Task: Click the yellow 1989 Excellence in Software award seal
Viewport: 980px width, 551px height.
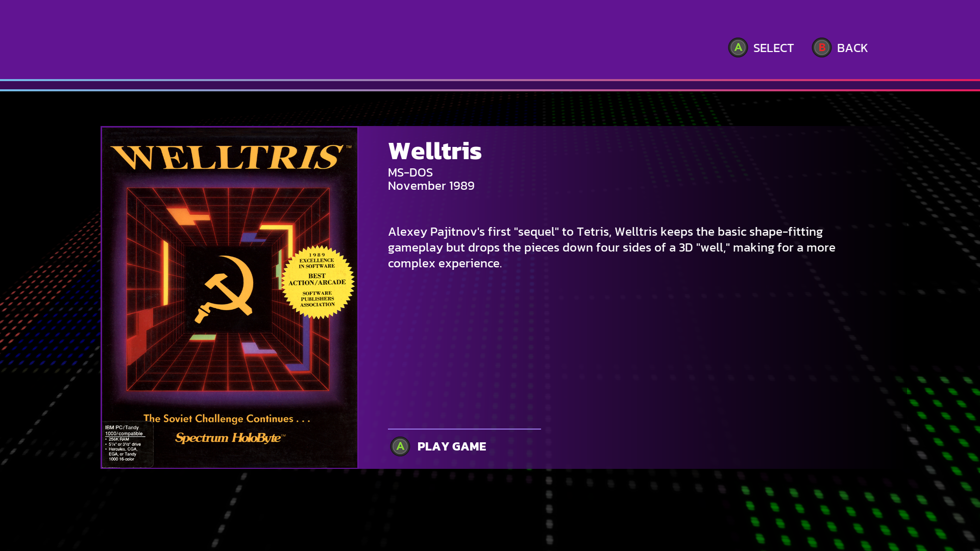Action: (317, 282)
